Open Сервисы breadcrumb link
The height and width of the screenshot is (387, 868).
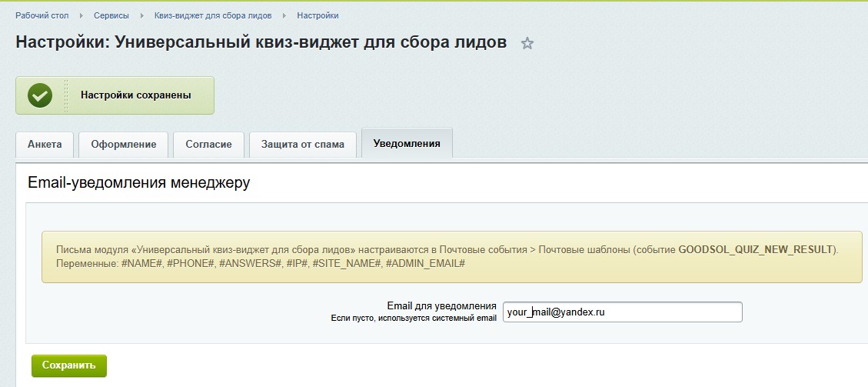[x=111, y=15]
